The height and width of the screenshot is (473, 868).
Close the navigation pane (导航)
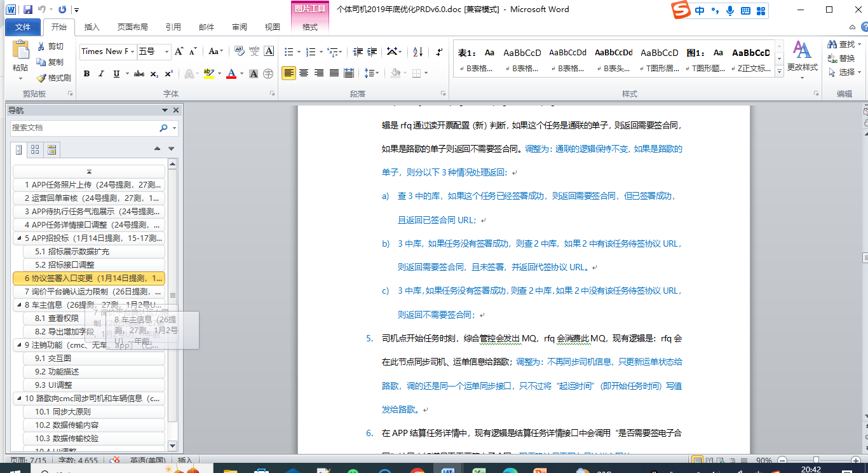click(176, 110)
